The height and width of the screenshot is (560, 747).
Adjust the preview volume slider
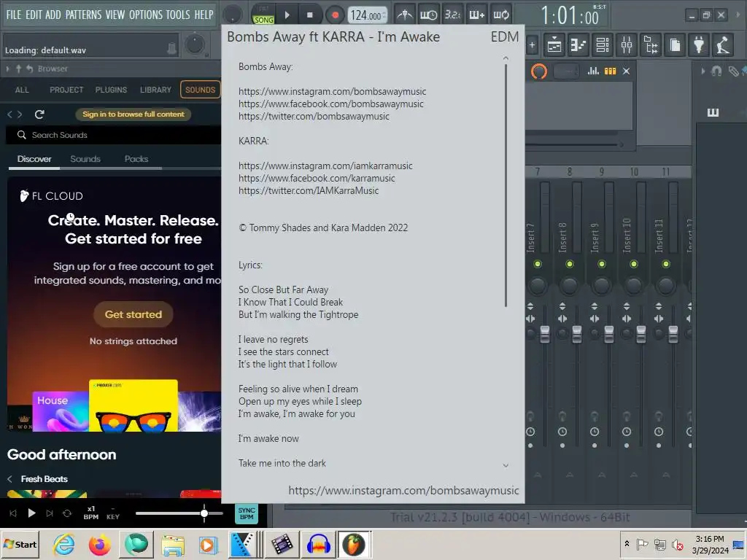point(179,513)
